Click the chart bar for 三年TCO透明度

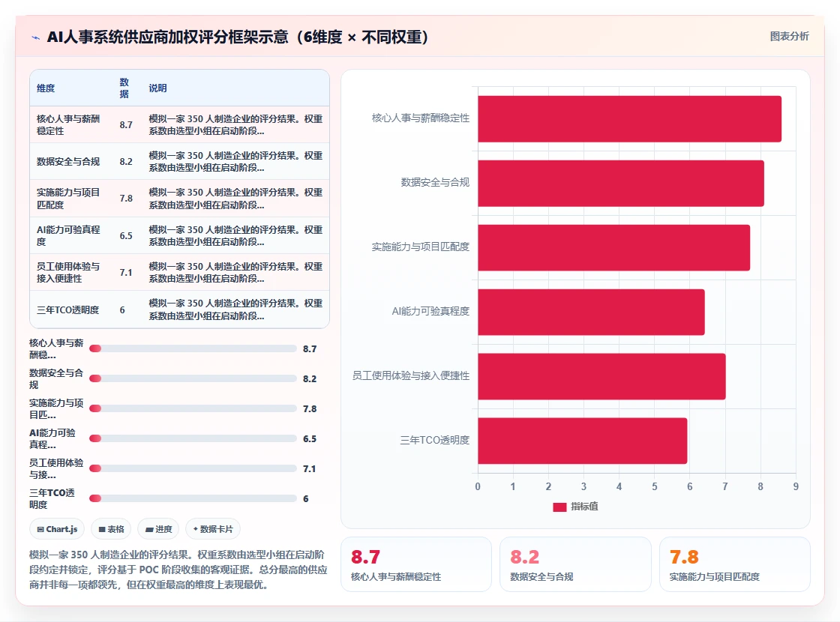pyautogui.click(x=582, y=441)
